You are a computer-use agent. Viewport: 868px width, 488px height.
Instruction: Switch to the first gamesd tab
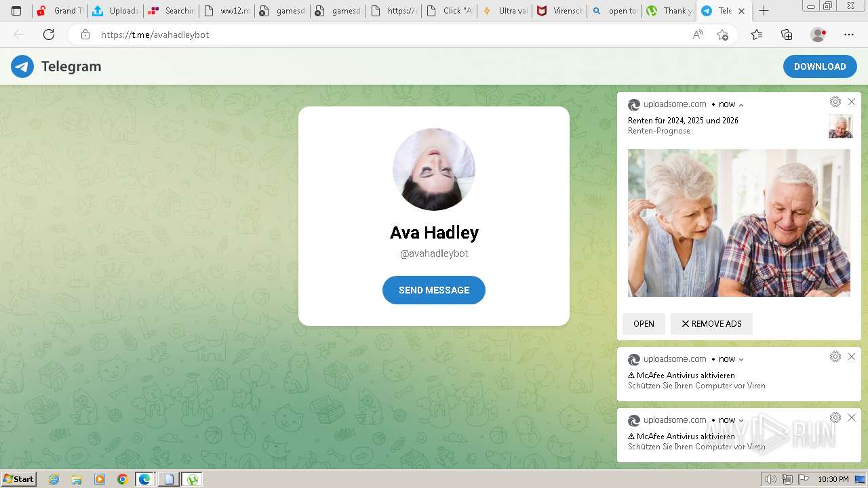(x=282, y=11)
